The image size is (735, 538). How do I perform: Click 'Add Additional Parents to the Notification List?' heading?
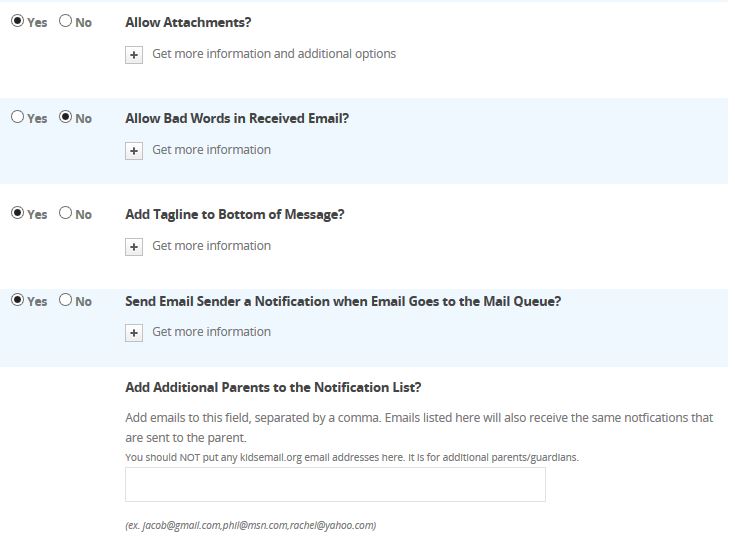tap(273, 387)
